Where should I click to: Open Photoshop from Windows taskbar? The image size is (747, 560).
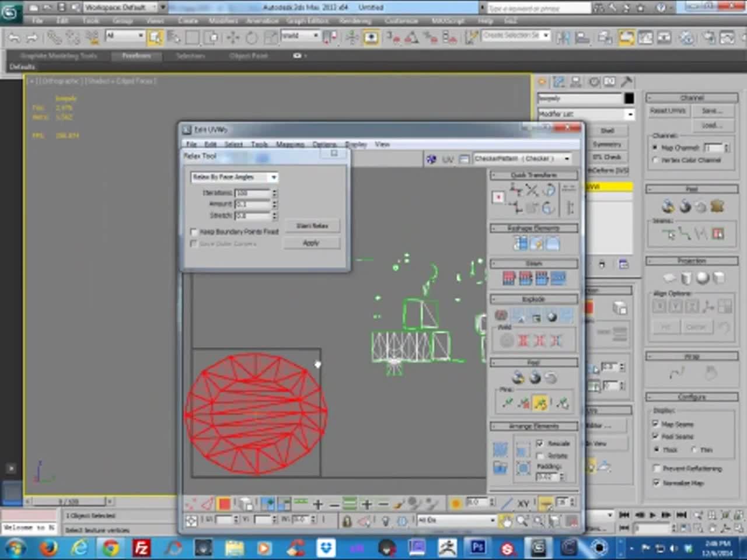(479, 548)
